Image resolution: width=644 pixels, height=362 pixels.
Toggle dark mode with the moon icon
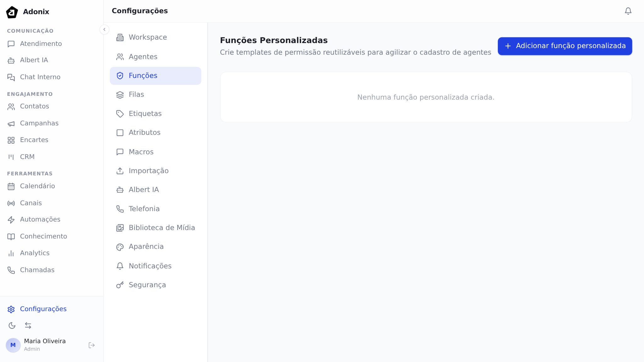pos(12,326)
